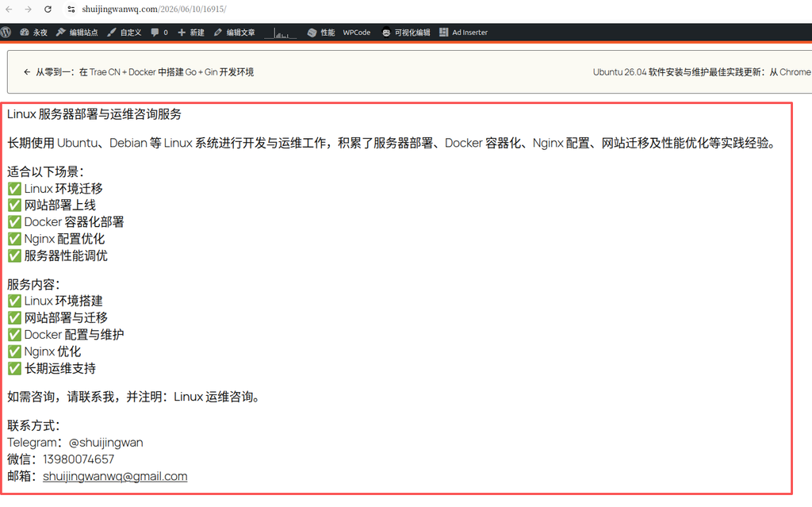Click the 网站部署与迁移 list line
The image size is (812, 507).
point(57,317)
